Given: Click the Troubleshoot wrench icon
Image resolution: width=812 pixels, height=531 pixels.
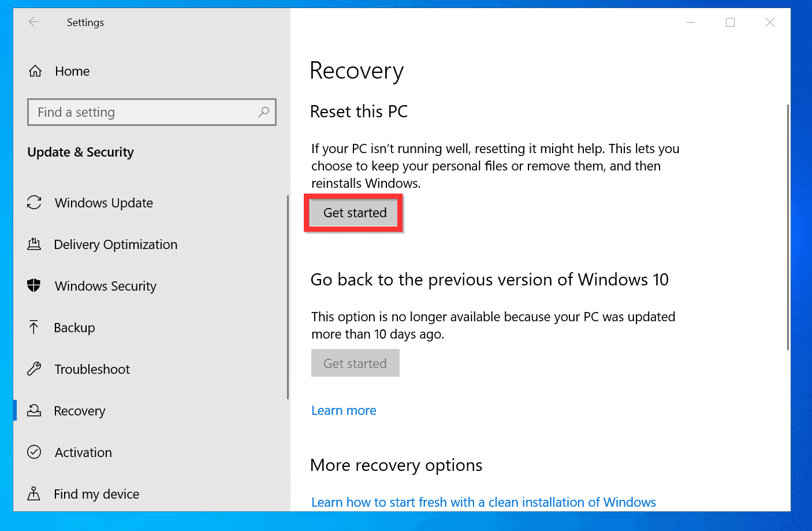Looking at the screenshot, I should [x=35, y=369].
